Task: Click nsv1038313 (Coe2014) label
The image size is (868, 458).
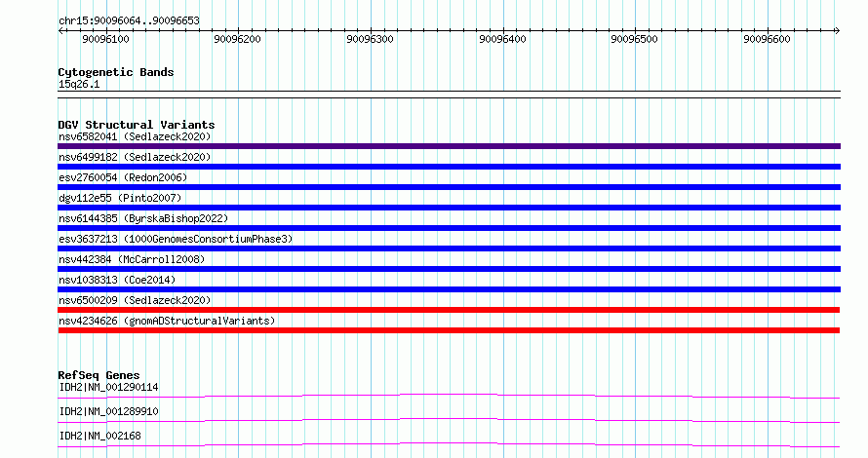Action: (x=117, y=280)
